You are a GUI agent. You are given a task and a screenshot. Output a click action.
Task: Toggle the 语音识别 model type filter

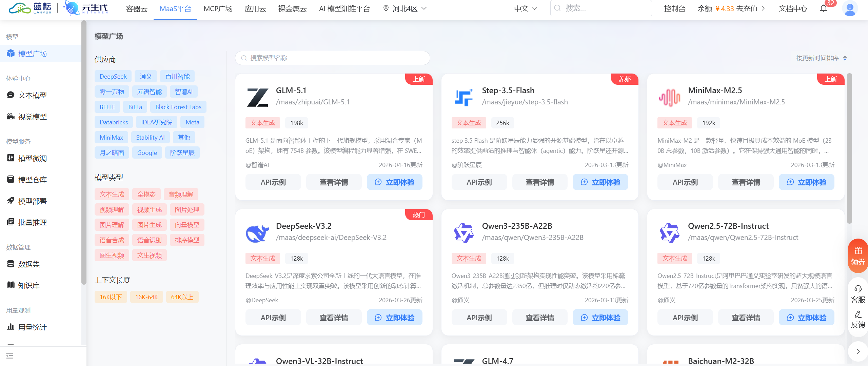(x=150, y=240)
